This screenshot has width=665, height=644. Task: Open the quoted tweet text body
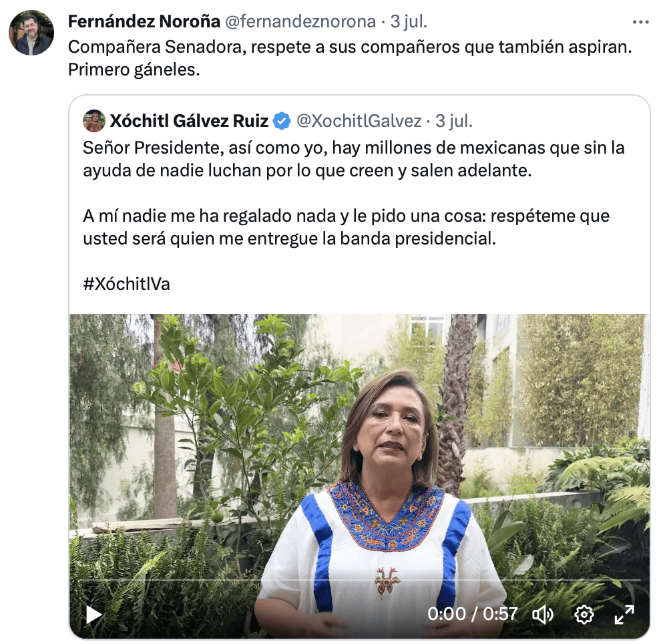pyautogui.click(x=354, y=194)
